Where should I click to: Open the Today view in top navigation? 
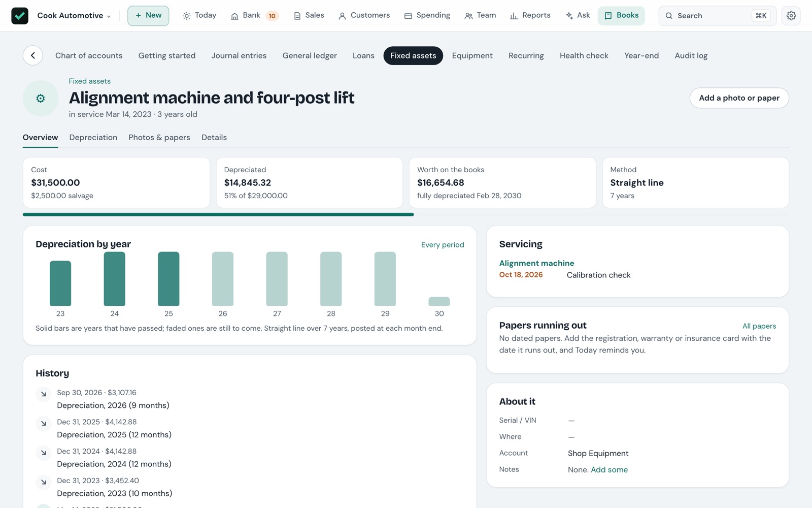[199, 15]
